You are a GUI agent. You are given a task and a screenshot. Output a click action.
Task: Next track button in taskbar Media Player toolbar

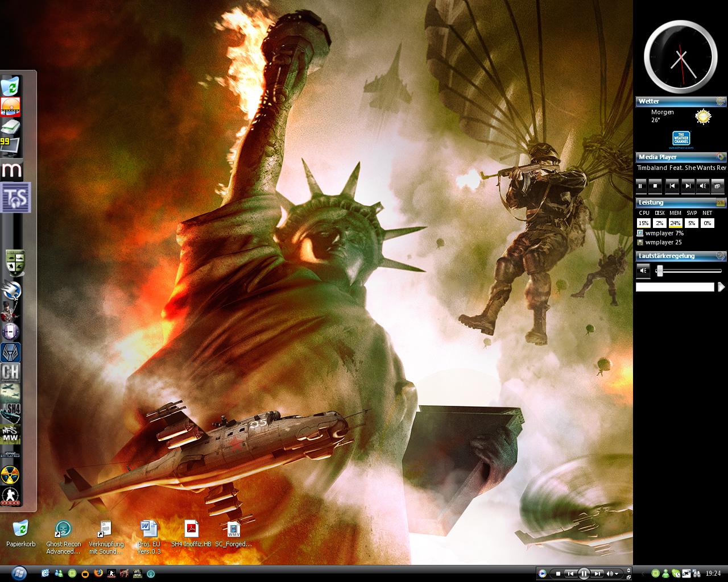tap(597, 573)
